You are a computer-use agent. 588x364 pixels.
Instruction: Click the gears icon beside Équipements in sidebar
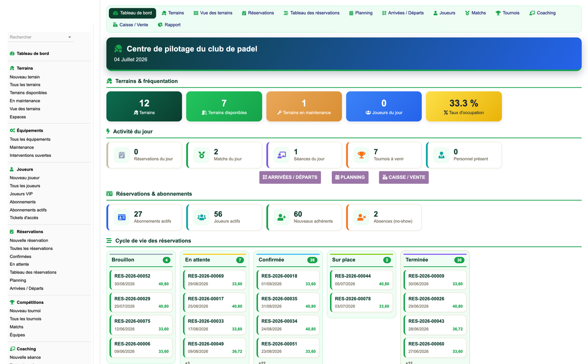12,130
